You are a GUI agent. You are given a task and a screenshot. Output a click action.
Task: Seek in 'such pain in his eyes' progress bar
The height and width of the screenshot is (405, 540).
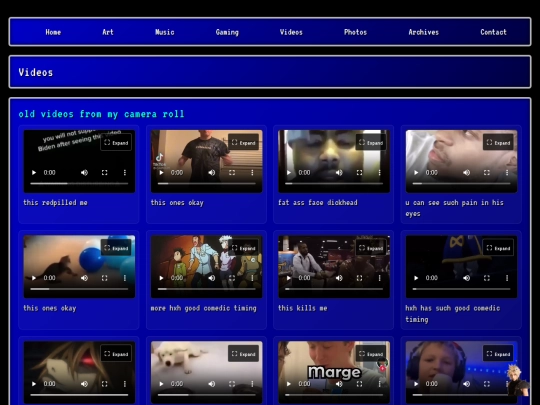tap(461, 184)
